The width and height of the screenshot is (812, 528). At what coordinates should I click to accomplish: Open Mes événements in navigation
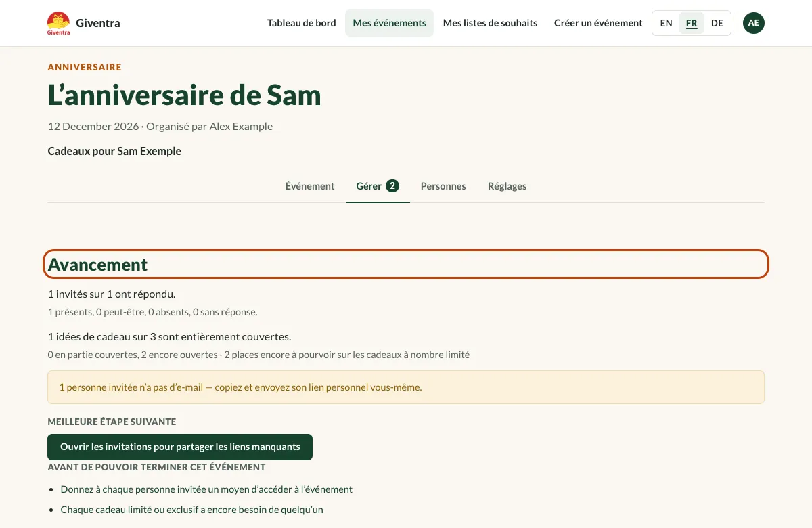(390, 23)
